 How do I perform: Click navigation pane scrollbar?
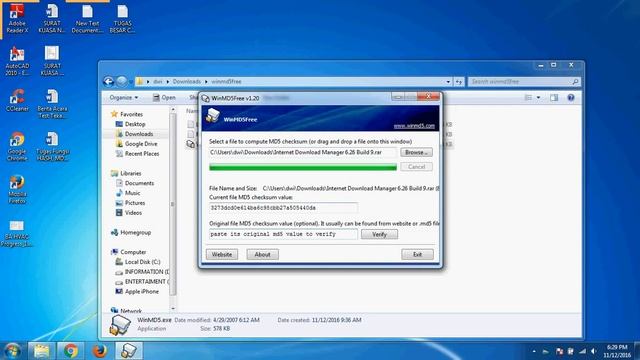[x=173, y=204]
